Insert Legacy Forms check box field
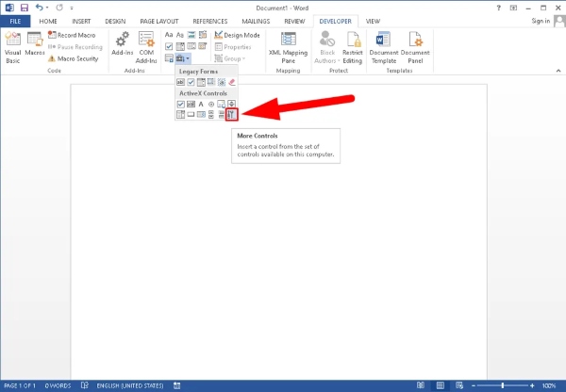566x392 pixels. tap(191, 83)
